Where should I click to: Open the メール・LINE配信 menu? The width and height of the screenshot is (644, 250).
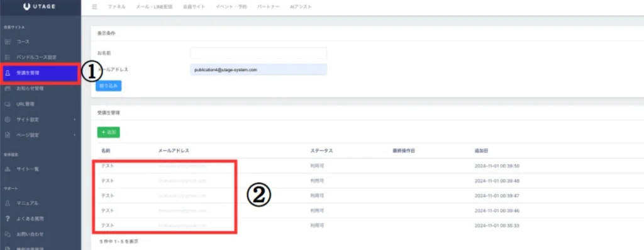[155, 7]
